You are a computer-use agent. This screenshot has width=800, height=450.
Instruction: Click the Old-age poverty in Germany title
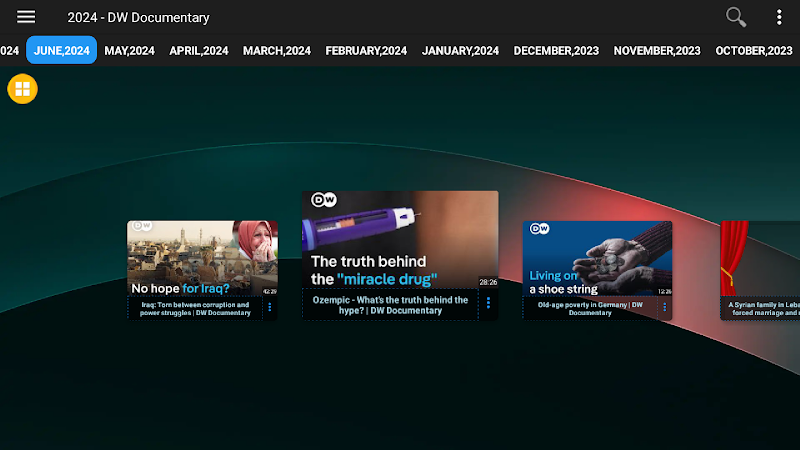click(590, 309)
